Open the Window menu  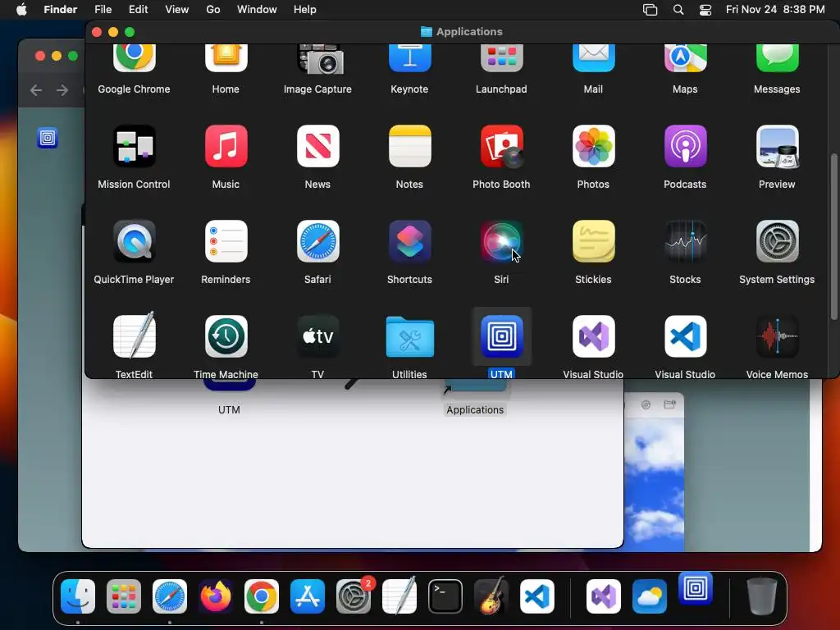pyautogui.click(x=257, y=10)
